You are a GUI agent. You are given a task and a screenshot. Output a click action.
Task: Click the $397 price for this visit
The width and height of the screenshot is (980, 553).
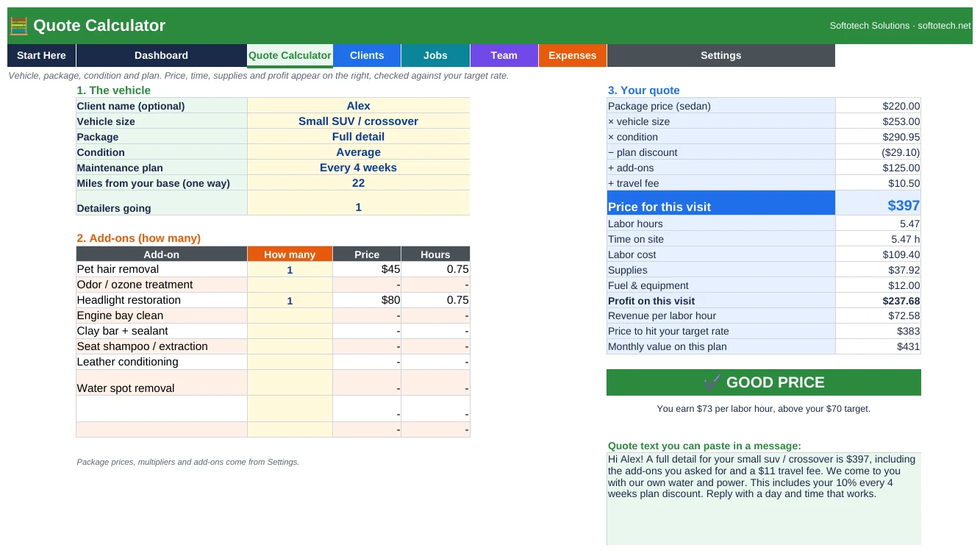click(878, 204)
